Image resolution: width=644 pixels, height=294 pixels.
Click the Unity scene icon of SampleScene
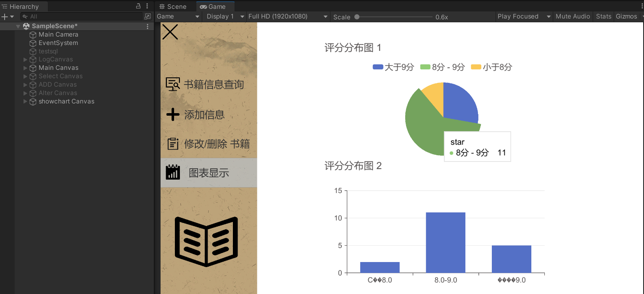[x=26, y=26]
